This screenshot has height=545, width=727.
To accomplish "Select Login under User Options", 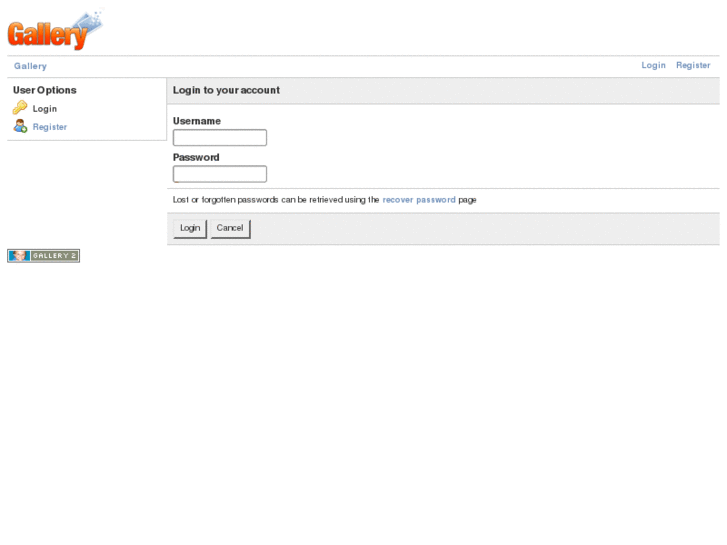I will point(45,109).
